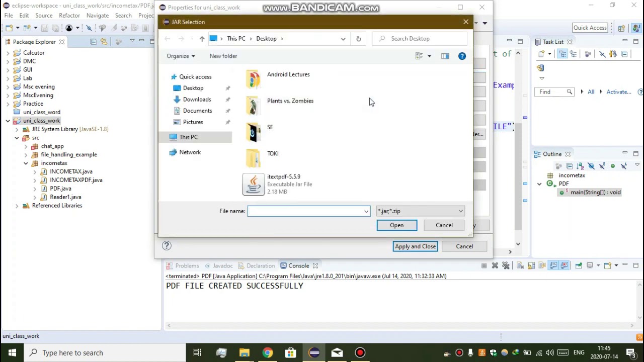The image size is (644, 362).
Task: Open the File menu
Action: (9, 16)
